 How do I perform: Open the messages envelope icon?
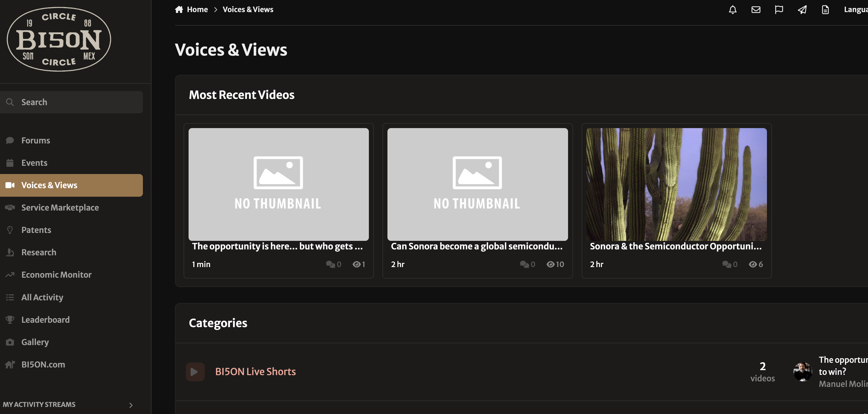(x=756, y=9)
